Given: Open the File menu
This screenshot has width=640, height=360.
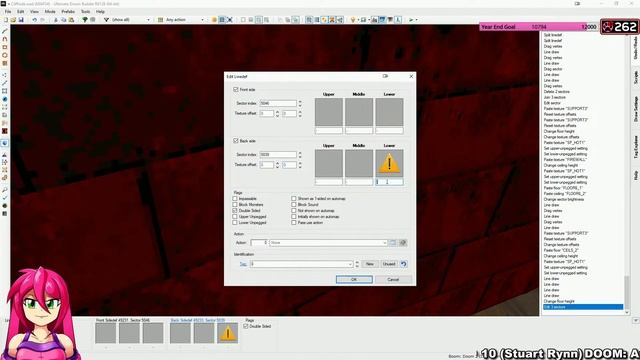Looking at the screenshot, I should point(8,11).
